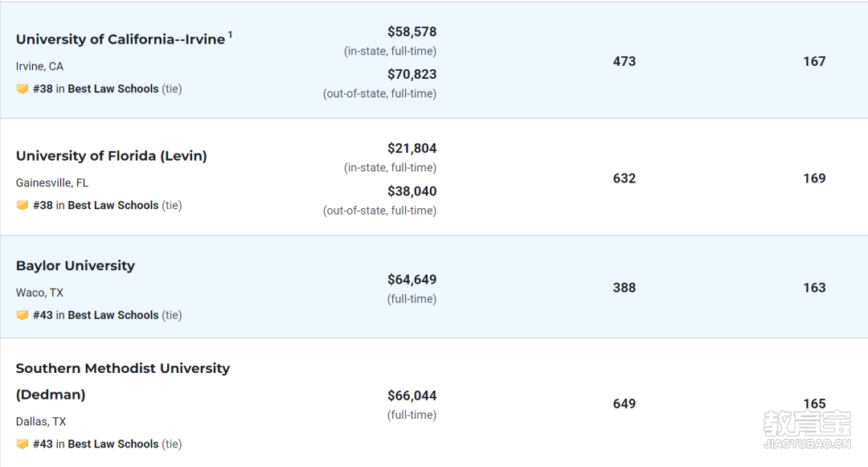
Task: Open Baylor University school page
Action: point(76,265)
